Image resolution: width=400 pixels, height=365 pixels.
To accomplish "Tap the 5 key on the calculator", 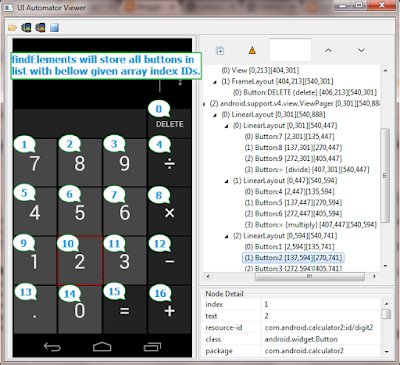I will 80,211.
